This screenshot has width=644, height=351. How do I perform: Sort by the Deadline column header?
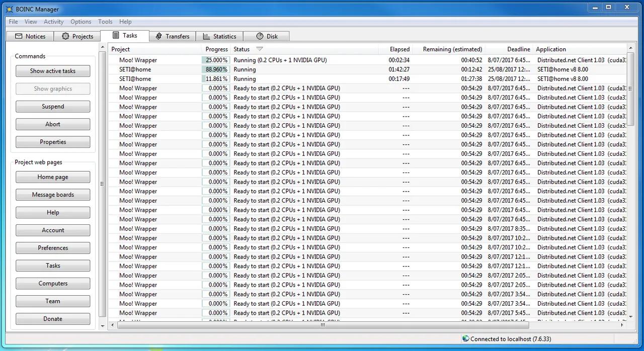pos(509,49)
